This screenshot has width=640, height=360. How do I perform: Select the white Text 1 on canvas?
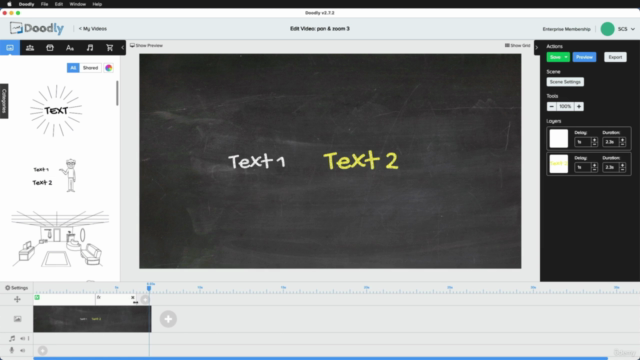tap(257, 161)
